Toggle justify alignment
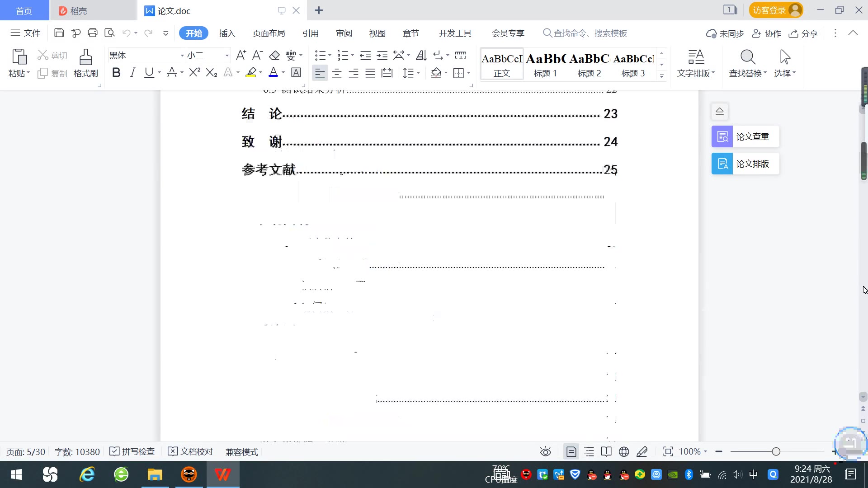Image resolution: width=868 pixels, height=488 pixels. pyautogui.click(x=370, y=73)
